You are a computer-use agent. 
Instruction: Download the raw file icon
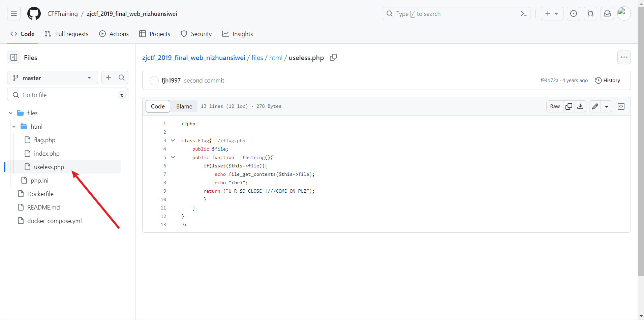(580, 106)
